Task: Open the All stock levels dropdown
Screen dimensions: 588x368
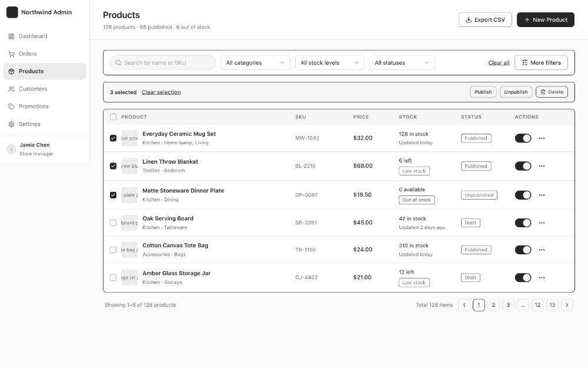Action: click(330, 63)
